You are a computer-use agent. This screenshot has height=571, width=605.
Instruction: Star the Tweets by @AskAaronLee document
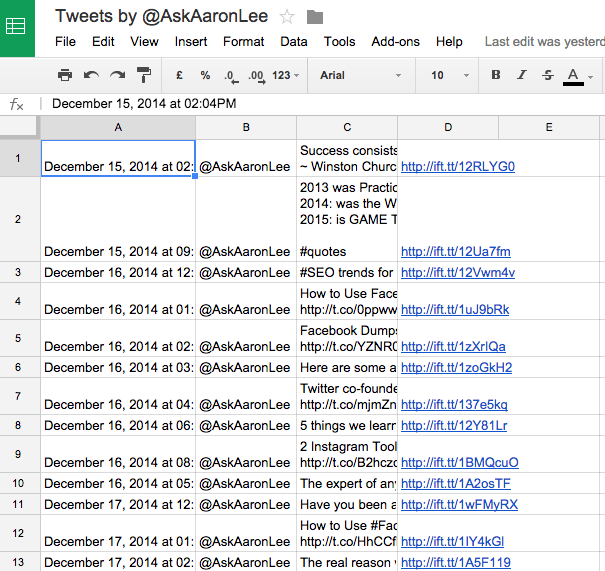point(287,17)
